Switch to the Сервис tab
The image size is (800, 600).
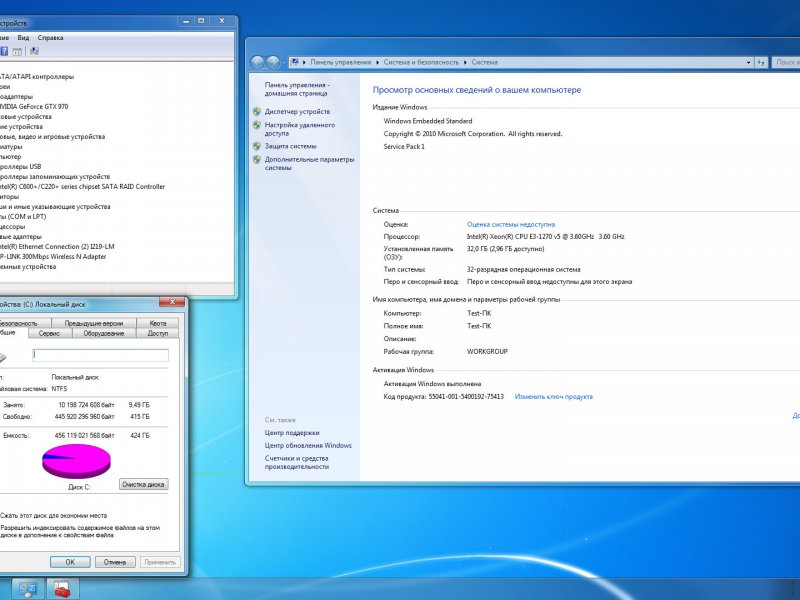pyautogui.click(x=49, y=333)
